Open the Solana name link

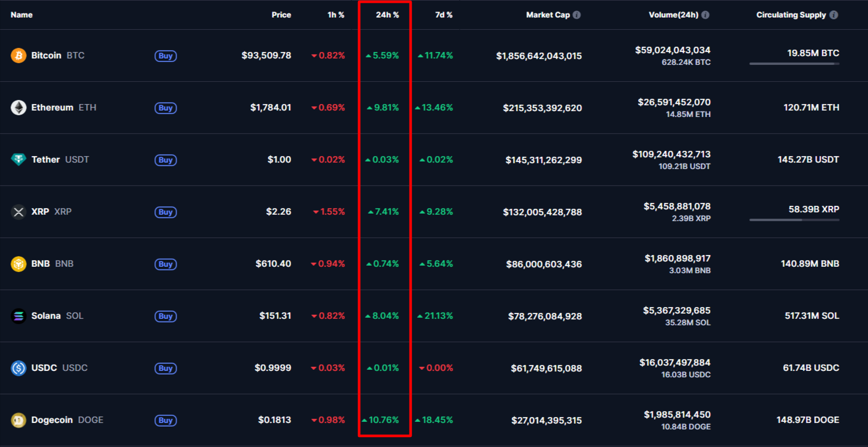pyautogui.click(x=46, y=316)
